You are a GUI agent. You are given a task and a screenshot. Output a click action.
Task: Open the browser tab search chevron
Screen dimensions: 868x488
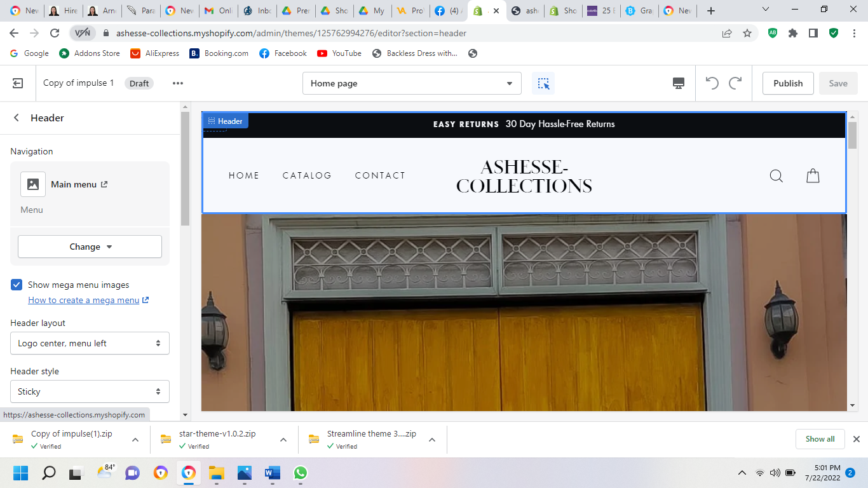[766, 10]
